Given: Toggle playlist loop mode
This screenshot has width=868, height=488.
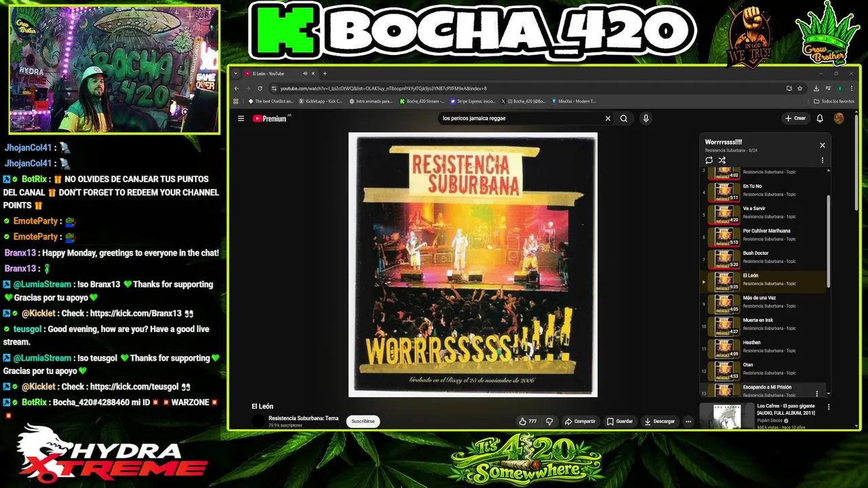Looking at the screenshot, I should click(x=709, y=161).
